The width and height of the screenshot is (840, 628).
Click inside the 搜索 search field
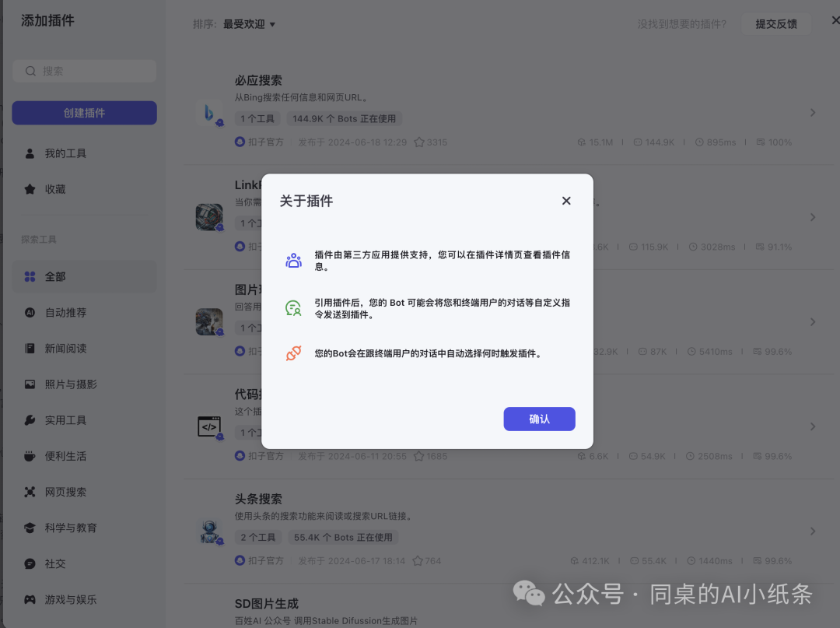(x=84, y=71)
